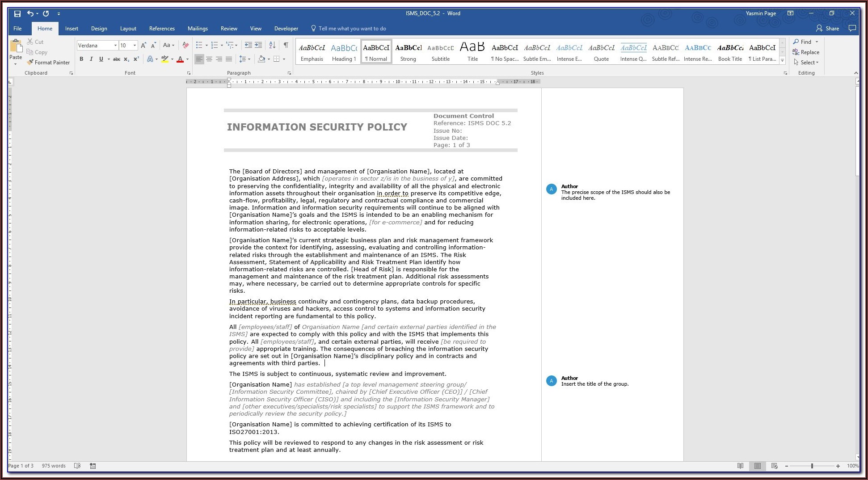Click the Share button

[827, 29]
